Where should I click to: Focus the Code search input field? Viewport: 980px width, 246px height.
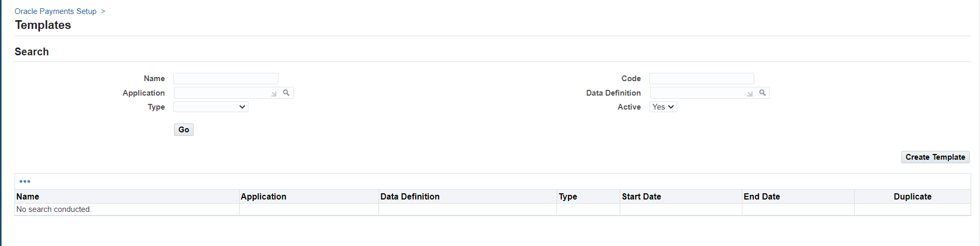pyautogui.click(x=701, y=79)
